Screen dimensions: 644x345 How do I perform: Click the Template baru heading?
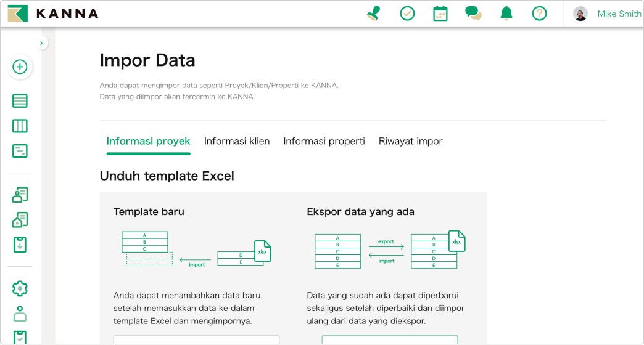(x=149, y=212)
